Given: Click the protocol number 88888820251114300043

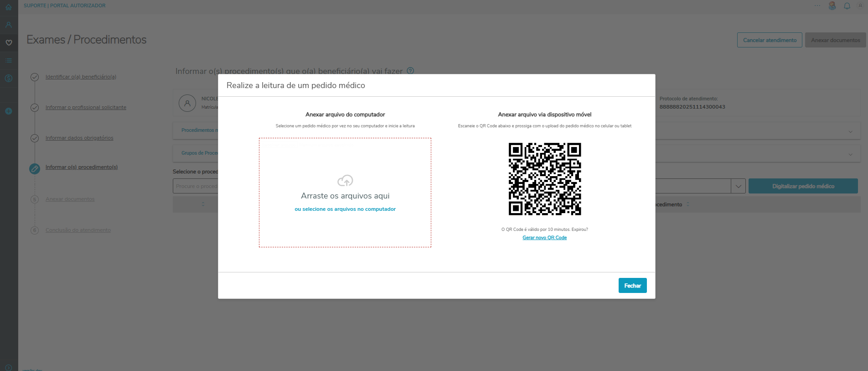Looking at the screenshot, I should pos(692,107).
